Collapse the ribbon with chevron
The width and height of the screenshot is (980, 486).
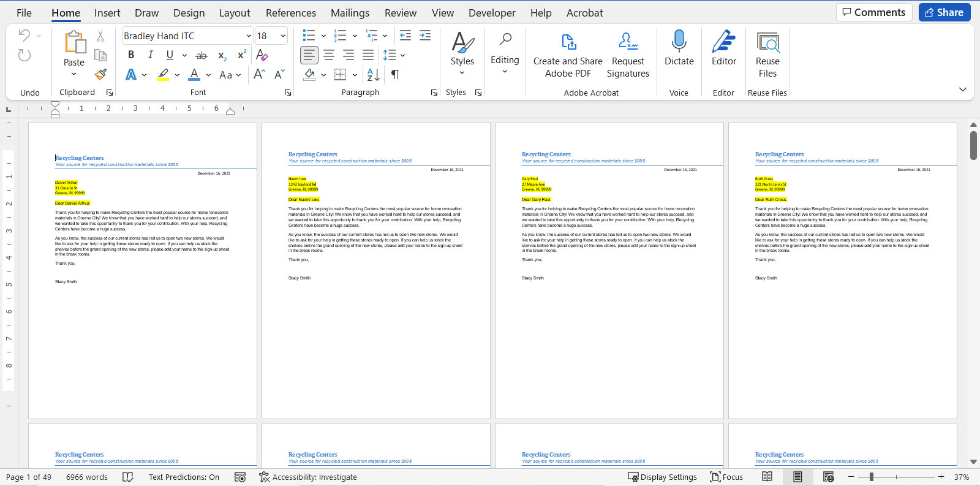[963, 89]
